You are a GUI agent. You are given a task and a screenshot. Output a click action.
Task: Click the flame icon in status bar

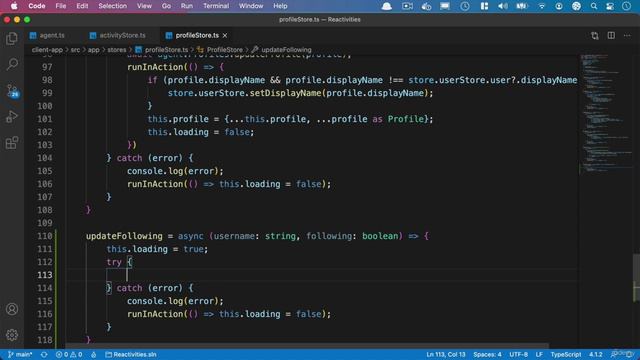[93, 354]
